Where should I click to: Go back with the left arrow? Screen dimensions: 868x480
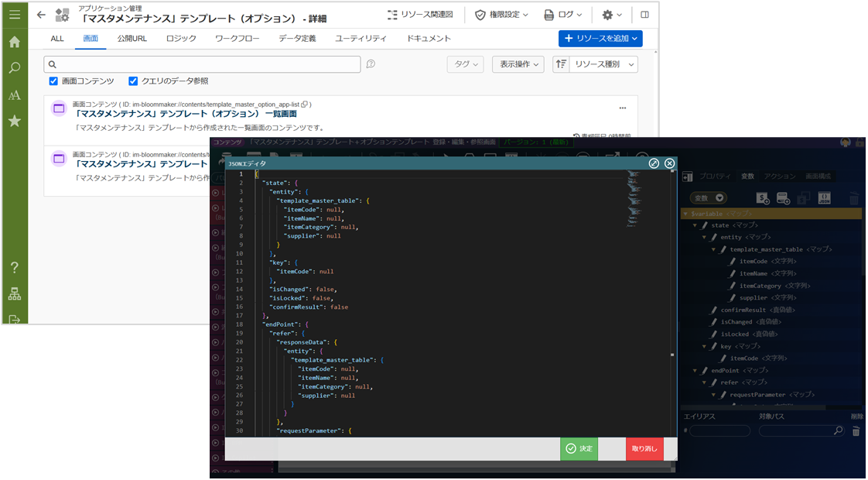(41, 15)
